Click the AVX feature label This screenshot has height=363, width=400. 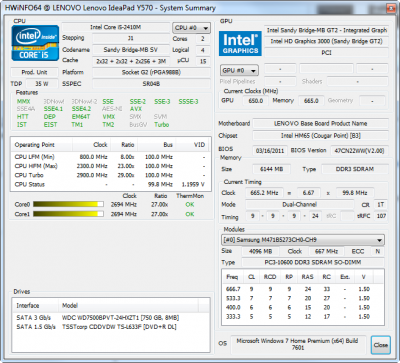[136, 109]
